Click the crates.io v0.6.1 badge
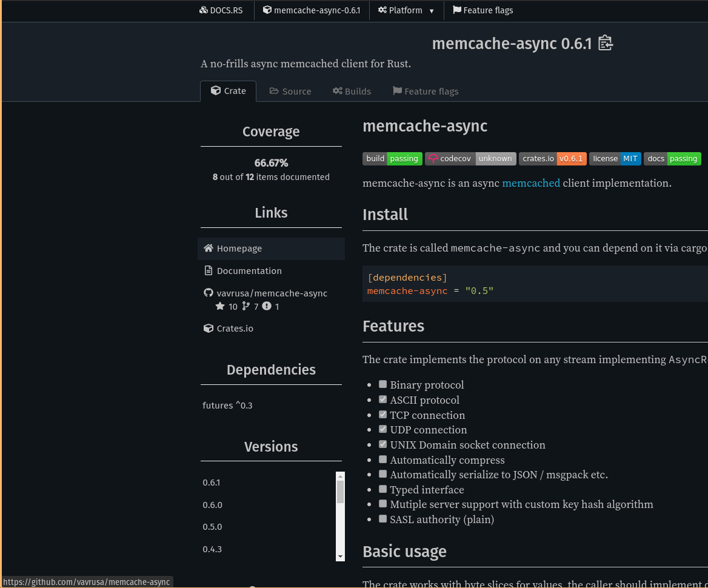Screen dimensions: 708x588 (553, 158)
